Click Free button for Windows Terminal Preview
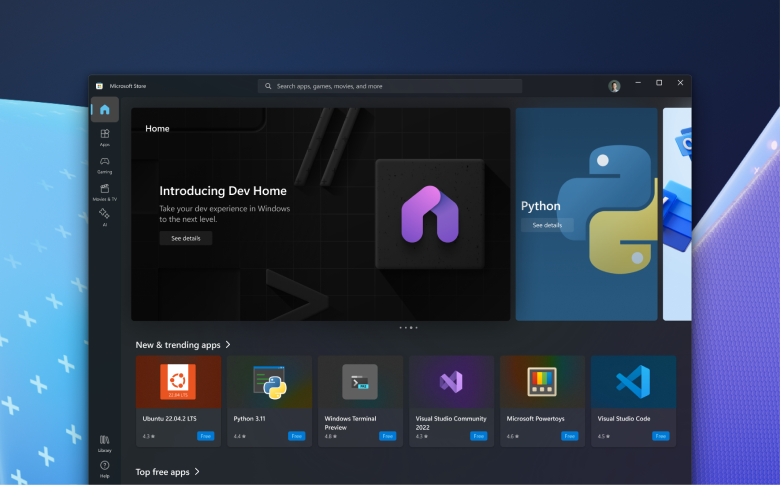 pos(388,436)
